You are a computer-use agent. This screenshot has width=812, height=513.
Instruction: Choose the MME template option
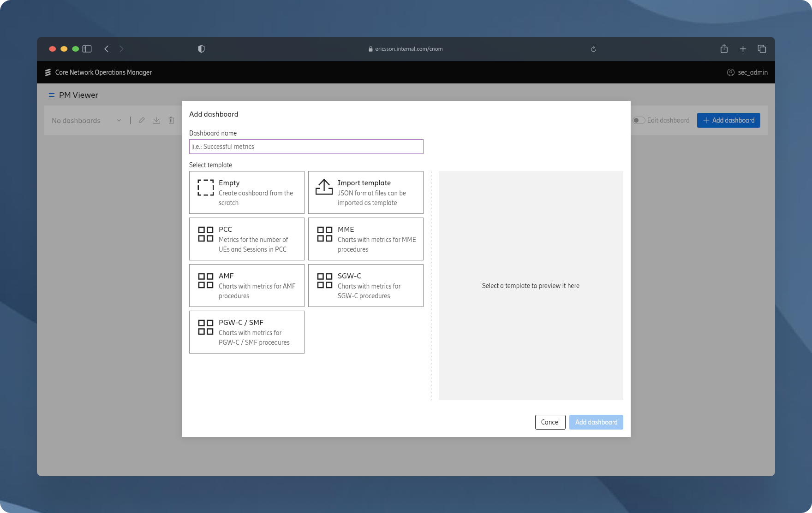point(365,239)
